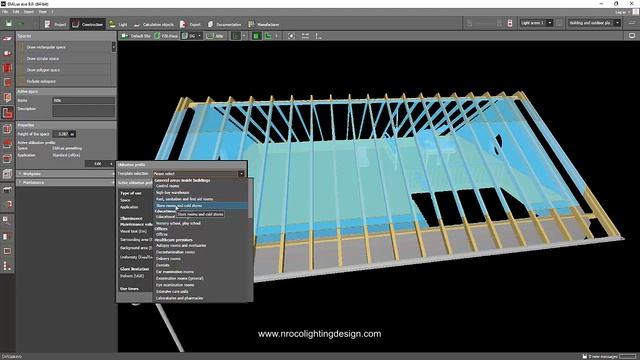The width and height of the screenshot is (640, 360).
Task: Click the second red icon in left sidebar
Action: tap(7, 53)
